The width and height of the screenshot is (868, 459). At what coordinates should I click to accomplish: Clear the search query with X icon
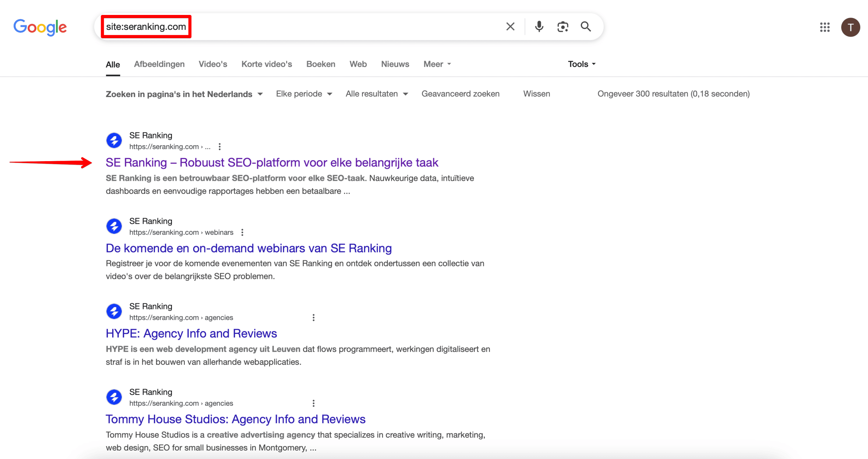click(510, 26)
